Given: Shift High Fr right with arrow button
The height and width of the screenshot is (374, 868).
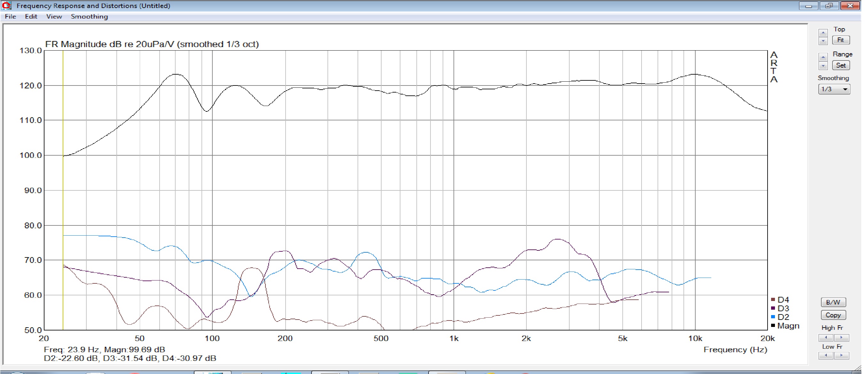Looking at the screenshot, I should pos(841,337).
